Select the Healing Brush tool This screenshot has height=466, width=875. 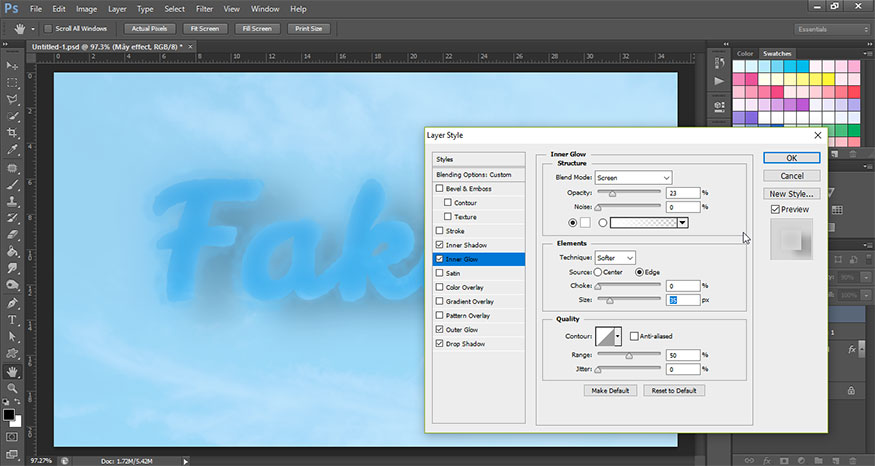[12, 168]
